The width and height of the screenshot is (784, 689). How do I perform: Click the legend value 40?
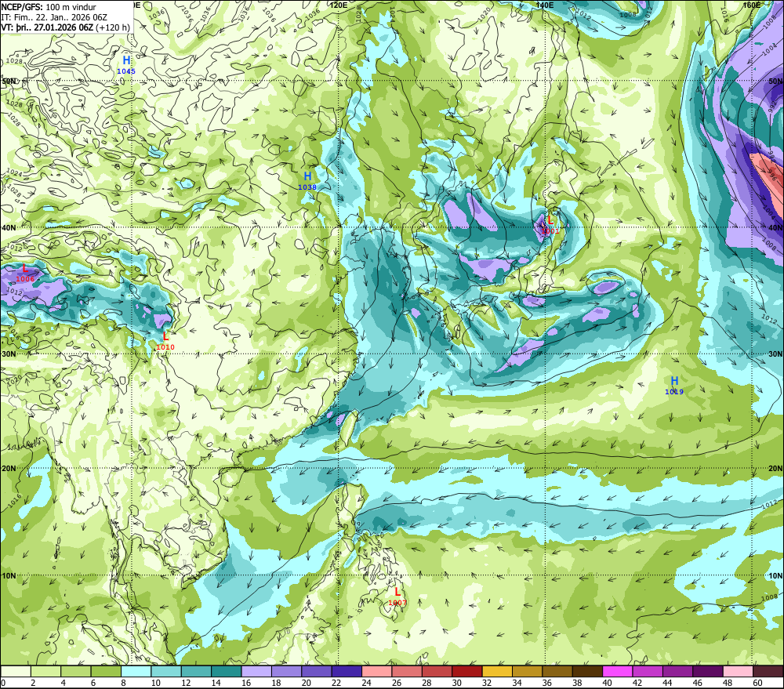click(x=607, y=683)
